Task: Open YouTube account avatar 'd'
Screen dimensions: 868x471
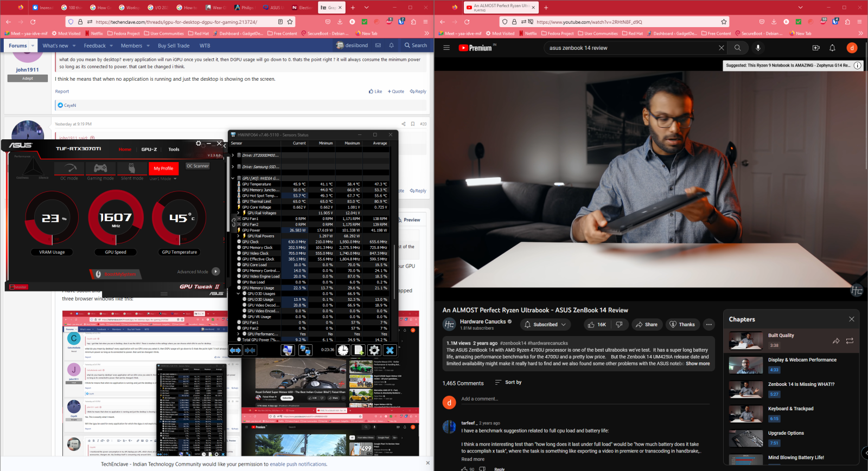Action: 852,48
